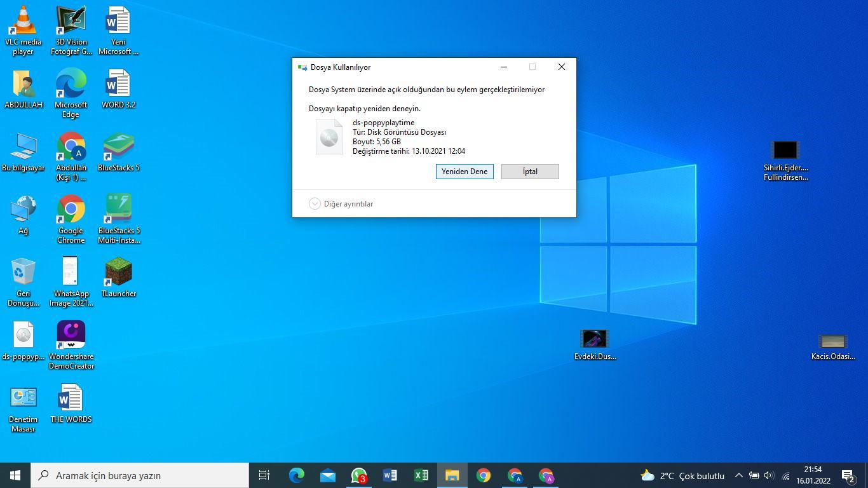Select the THE WORDS document icon
This screenshot has width=868, height=488.
[71, 403]
